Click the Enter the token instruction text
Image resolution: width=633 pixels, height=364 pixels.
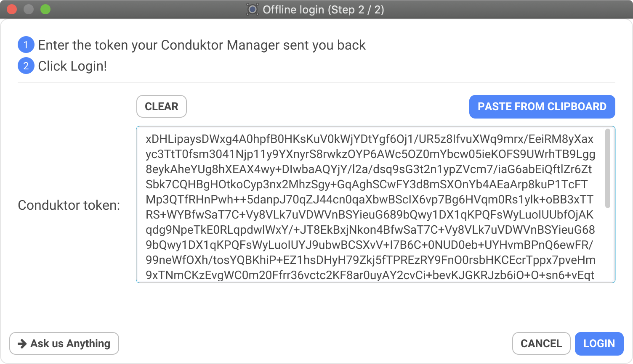[x=202, y=45]
